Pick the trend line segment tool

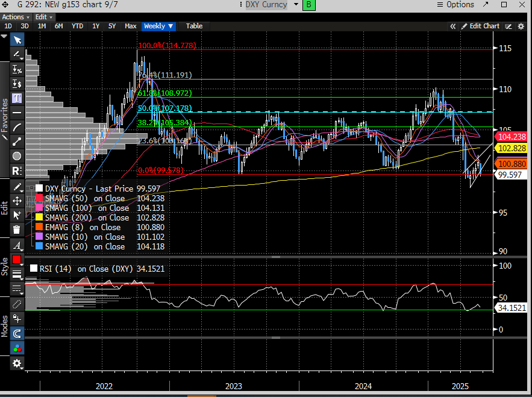pyautogui.click(x=17, y=142)
